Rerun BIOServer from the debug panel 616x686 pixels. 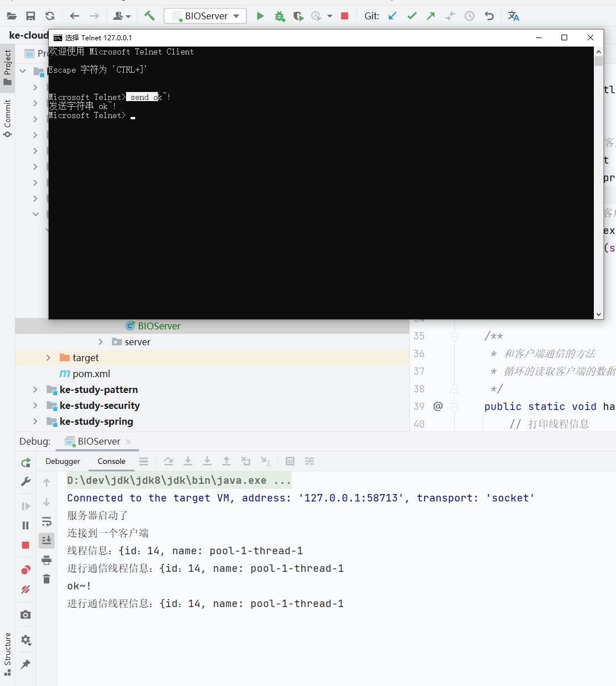click(26, 463)
